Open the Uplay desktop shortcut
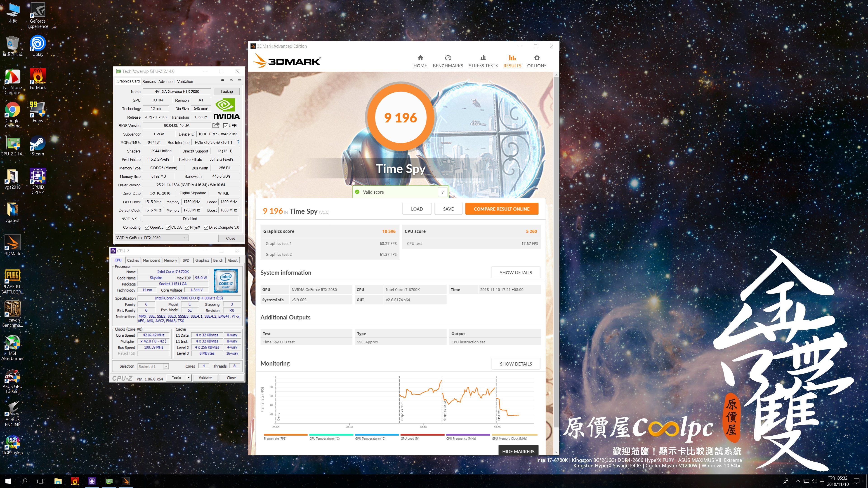This screenshot has width=868, height=488. click(38, 45)
